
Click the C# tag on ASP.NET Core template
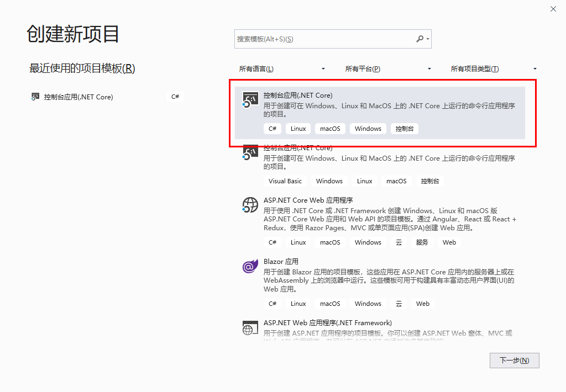pyautogui.click(x=272, y=242)
